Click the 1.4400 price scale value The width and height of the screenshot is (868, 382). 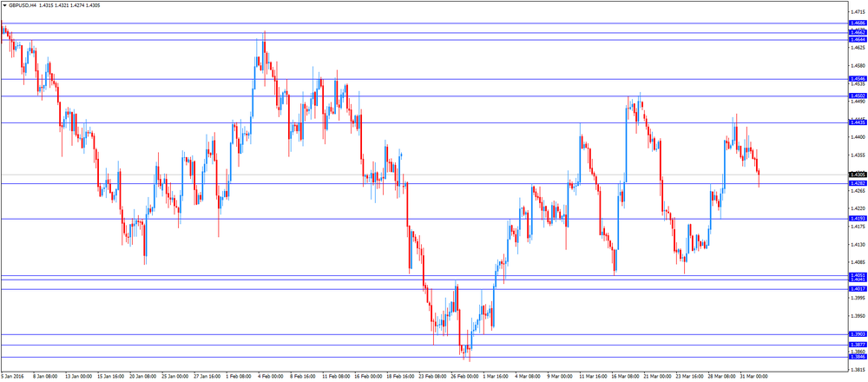point(858,137)
